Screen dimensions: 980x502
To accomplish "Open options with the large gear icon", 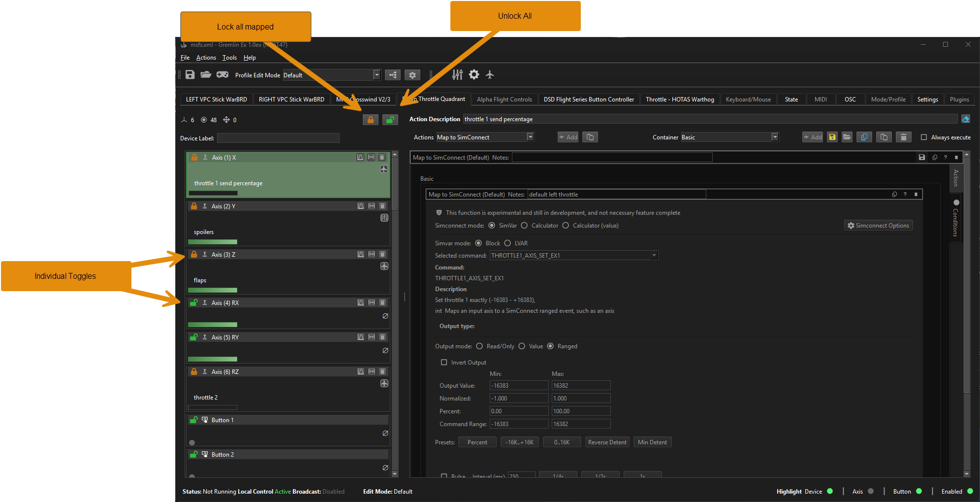I will (474, 74).
